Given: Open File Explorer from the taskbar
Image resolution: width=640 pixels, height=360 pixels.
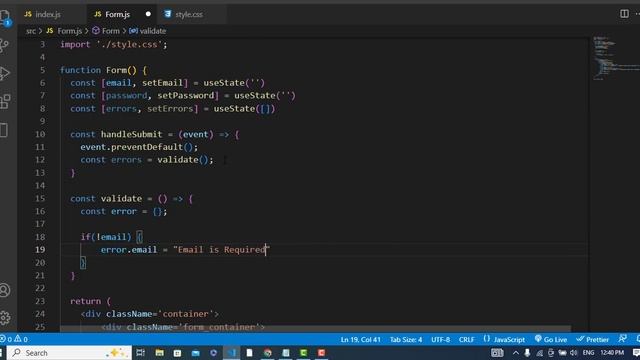Looking at the screenshot, I should click(159, 352).
